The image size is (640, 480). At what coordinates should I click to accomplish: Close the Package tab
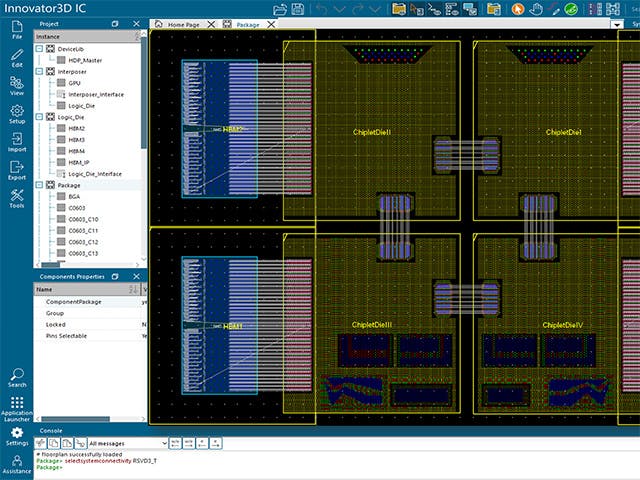tap(271, 24)
